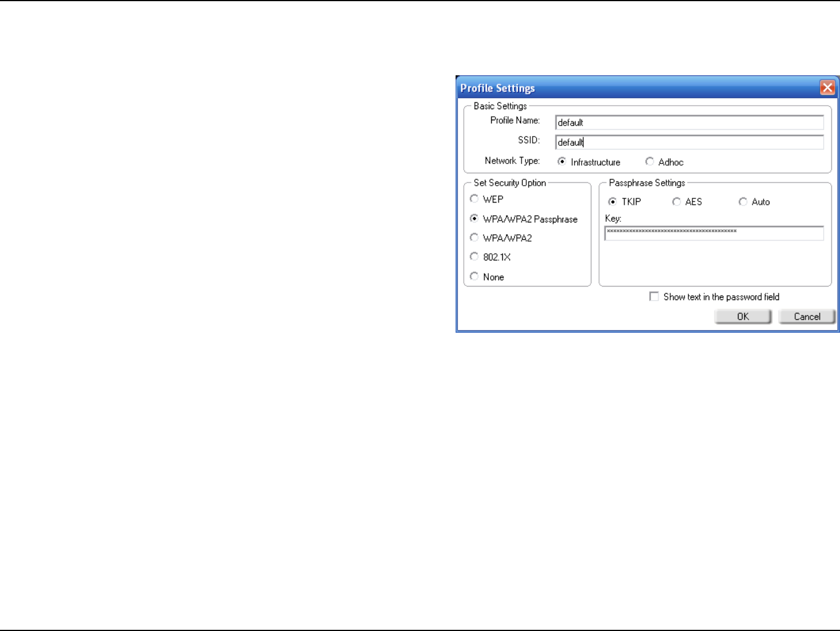Focus the SSID text field
Screen dimensions: 840x631
coord(689,142)
